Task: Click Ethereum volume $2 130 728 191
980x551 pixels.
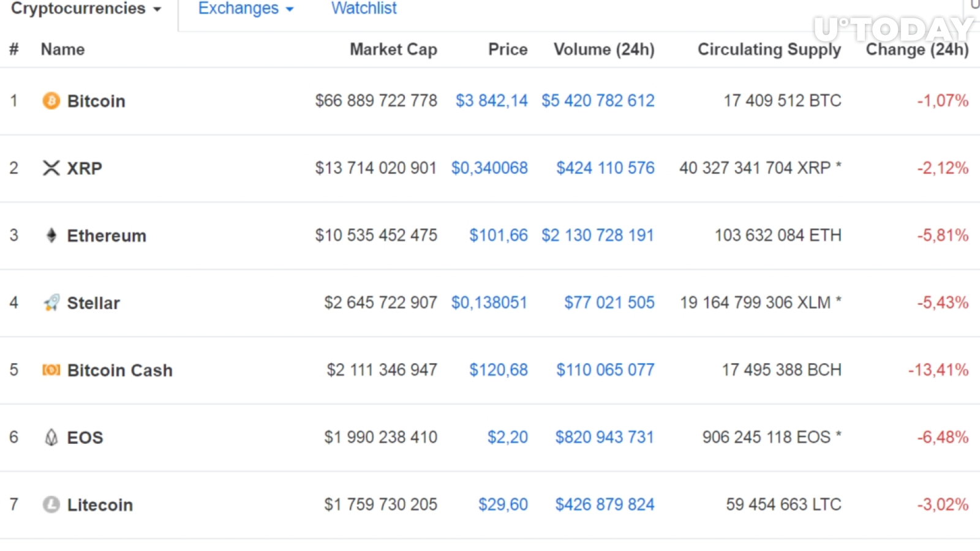Action: (598, 235)
